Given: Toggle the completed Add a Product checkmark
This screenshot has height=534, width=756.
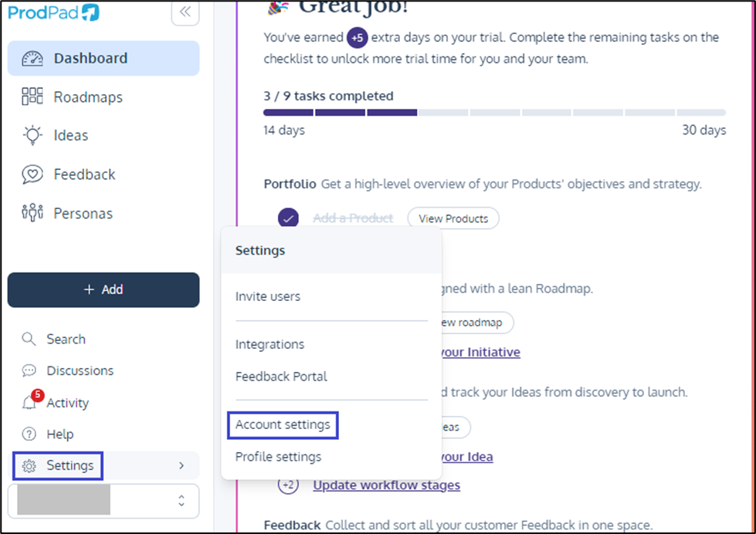Looking at the screenshot, I should [288, 218].
